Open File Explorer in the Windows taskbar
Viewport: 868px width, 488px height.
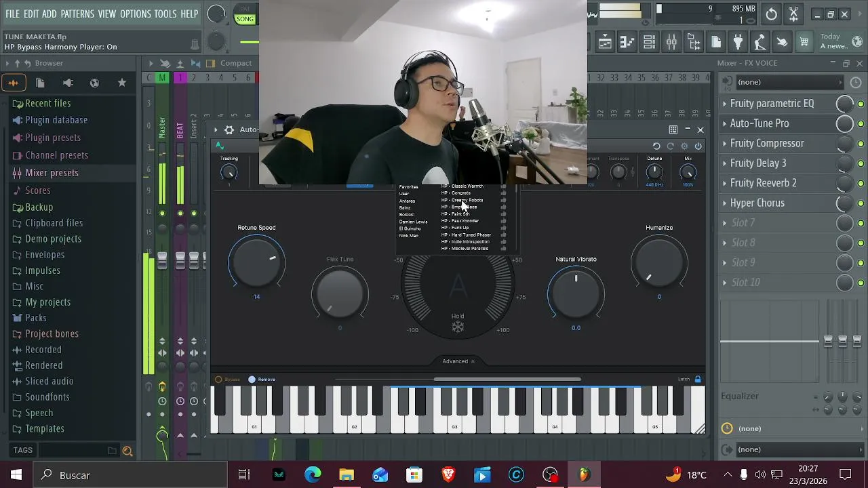point(347,475)
